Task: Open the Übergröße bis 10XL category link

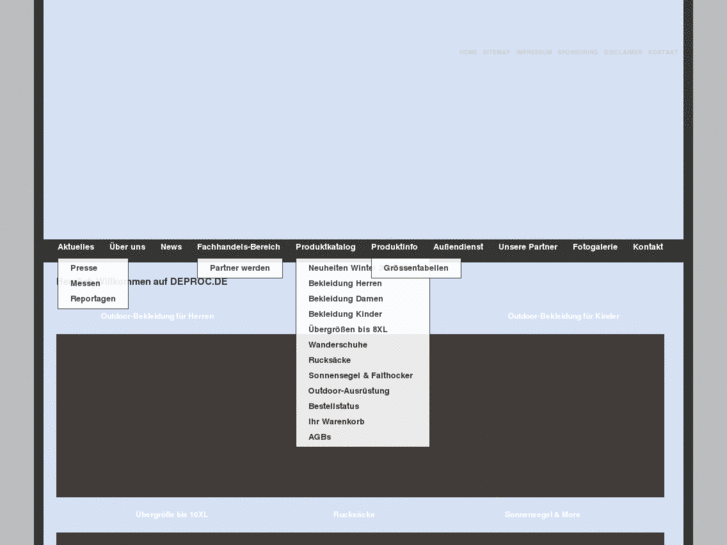Action: click(x=172, y=514)
